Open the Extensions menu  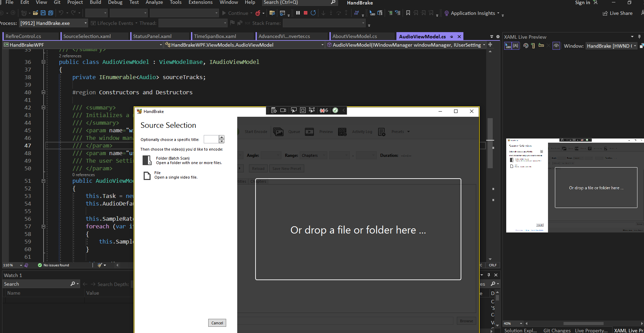coord(200,2)
